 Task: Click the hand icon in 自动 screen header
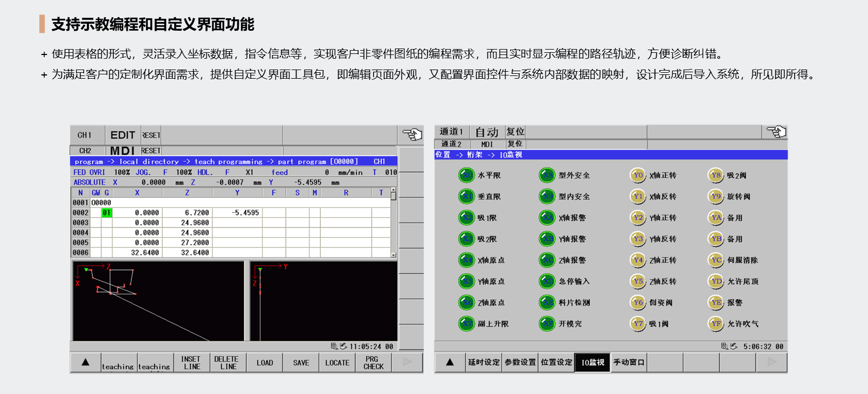click(x=776, y=132)
